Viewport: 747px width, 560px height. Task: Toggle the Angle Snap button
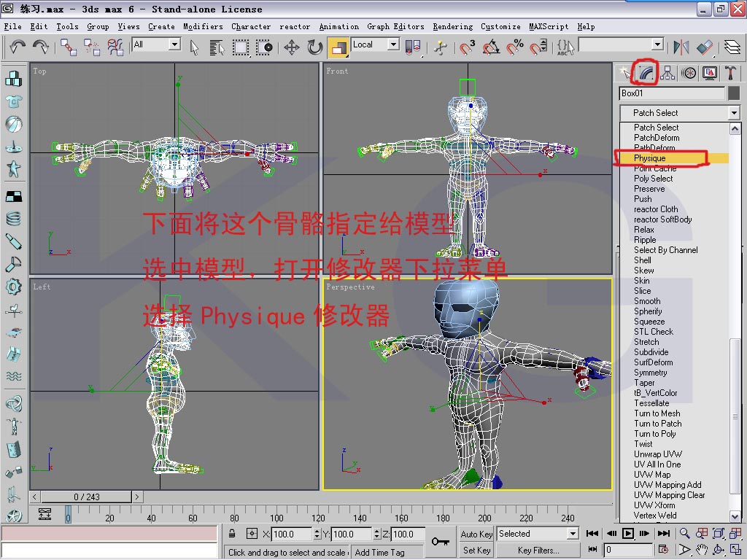pos(491,47)
